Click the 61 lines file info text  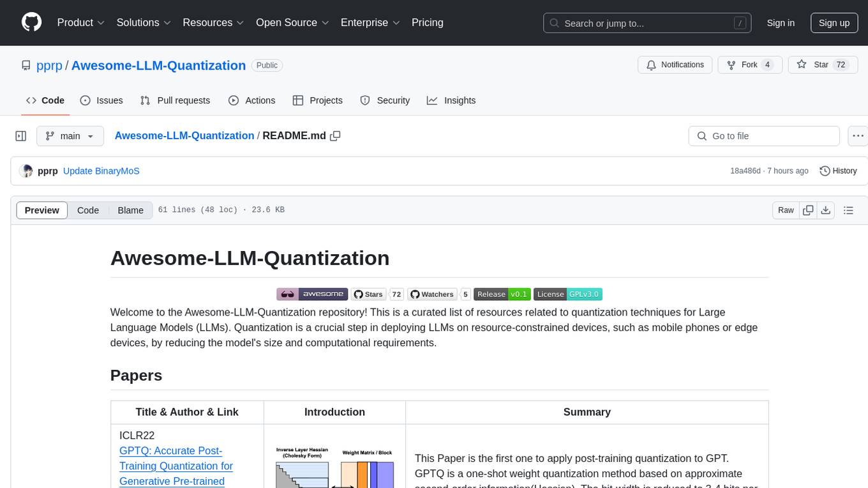coord(221,210)
